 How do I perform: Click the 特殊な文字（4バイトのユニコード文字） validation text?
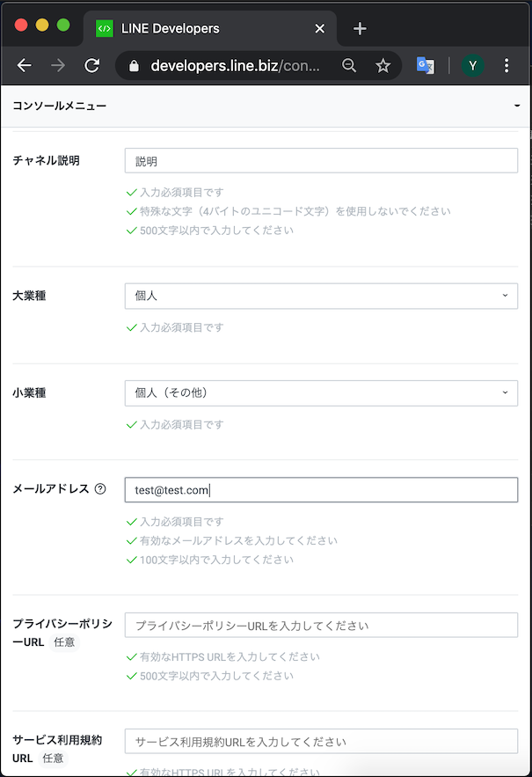[295, 211]
